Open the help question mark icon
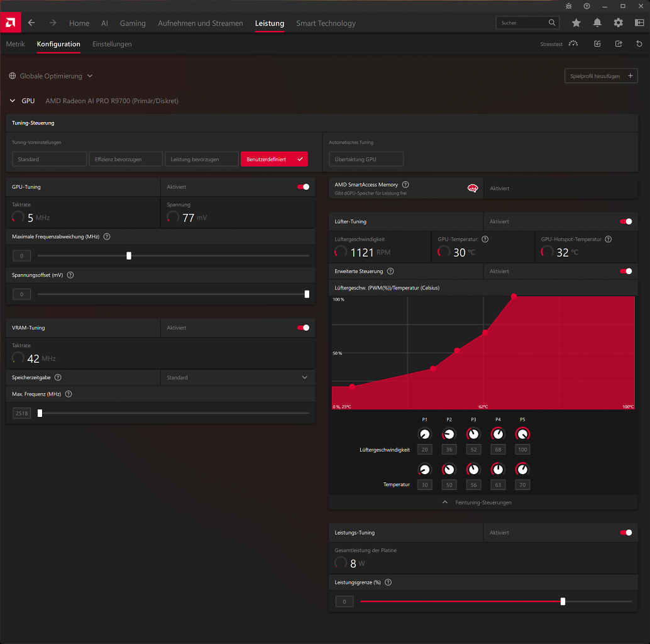 point(587,6)
